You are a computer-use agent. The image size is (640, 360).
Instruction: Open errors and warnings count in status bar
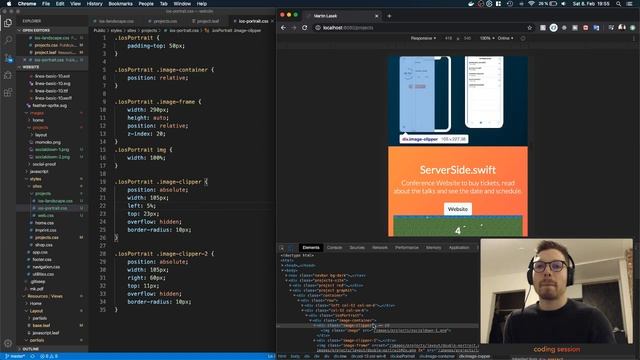pyautogui.click(x=49, y=356)
